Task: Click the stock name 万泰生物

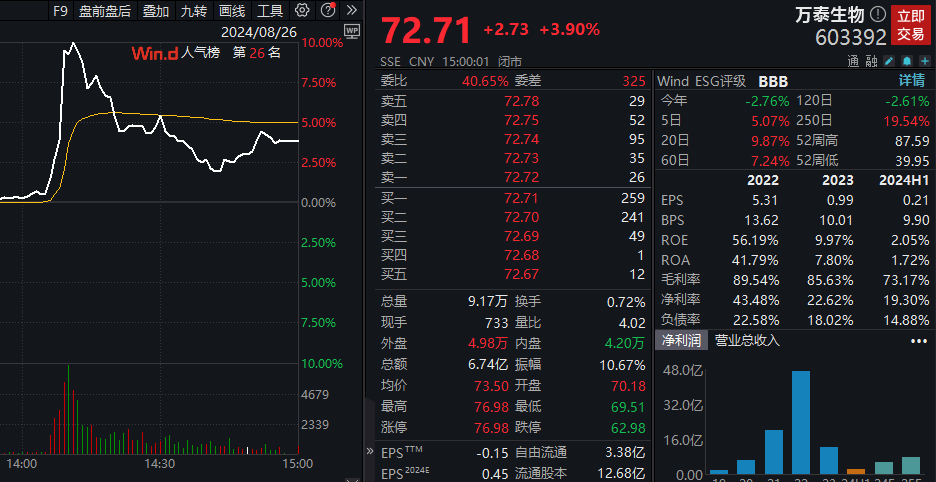Action: click(x=831, y=14)
